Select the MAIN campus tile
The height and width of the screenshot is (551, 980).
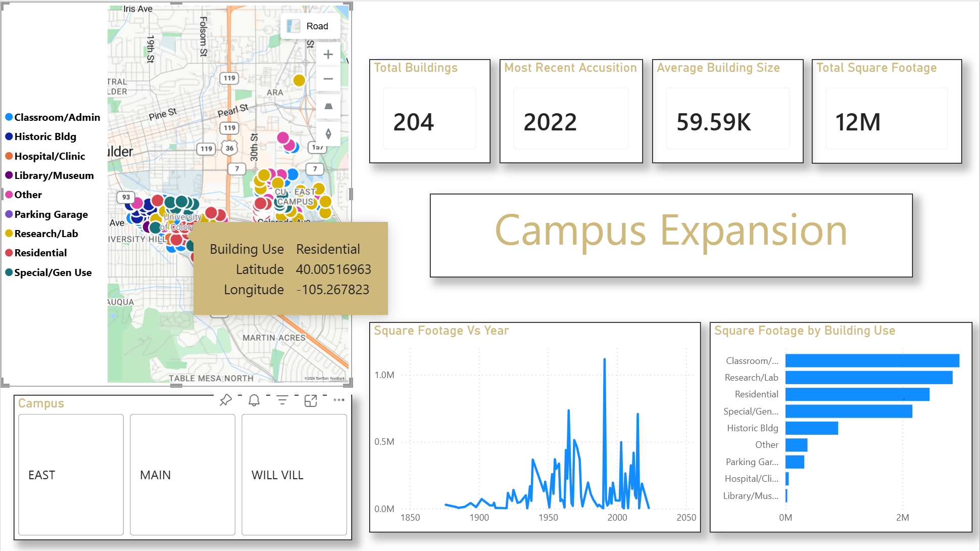[x=182, y=475]
